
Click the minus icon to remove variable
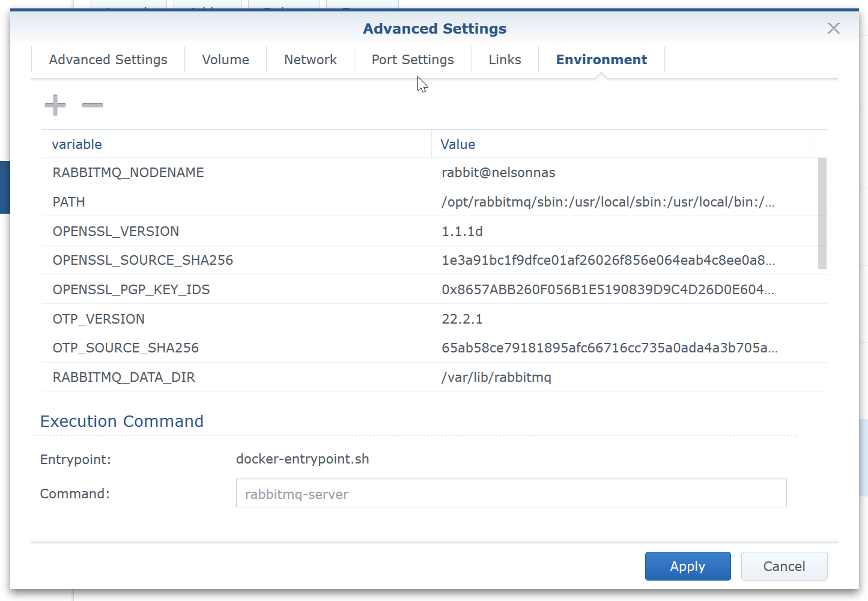(x=93, y=105)
